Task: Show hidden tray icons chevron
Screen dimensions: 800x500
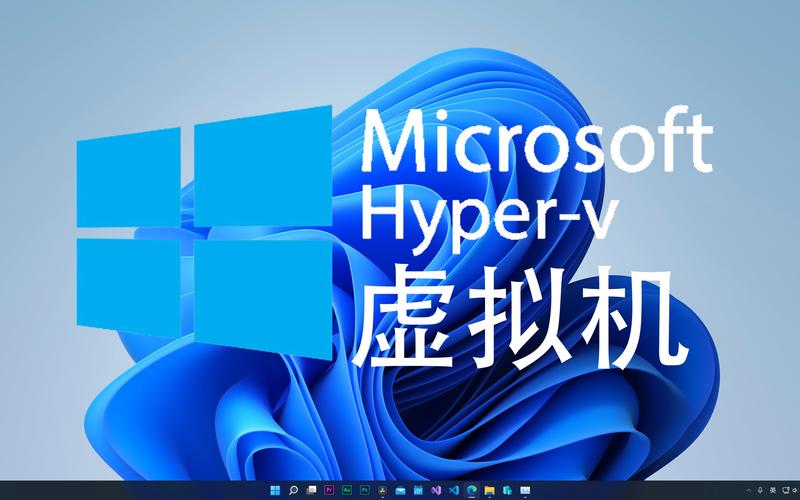Action: pos(748,490)
